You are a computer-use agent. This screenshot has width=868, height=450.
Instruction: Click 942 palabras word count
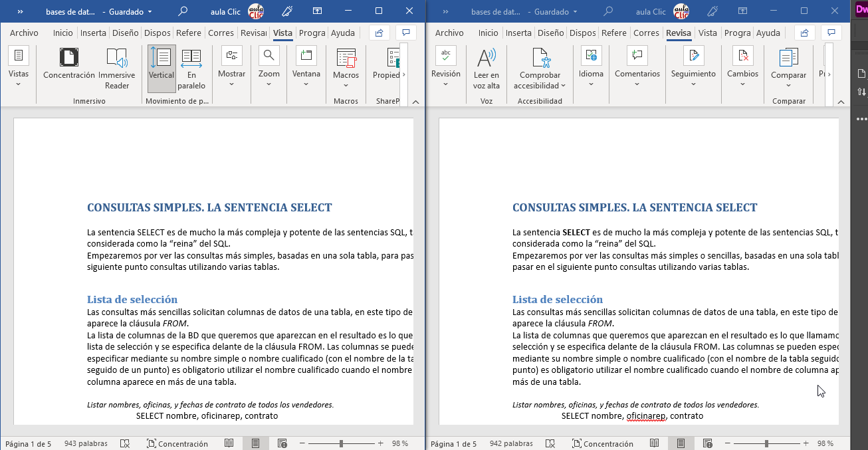click(x=511, y=443)
